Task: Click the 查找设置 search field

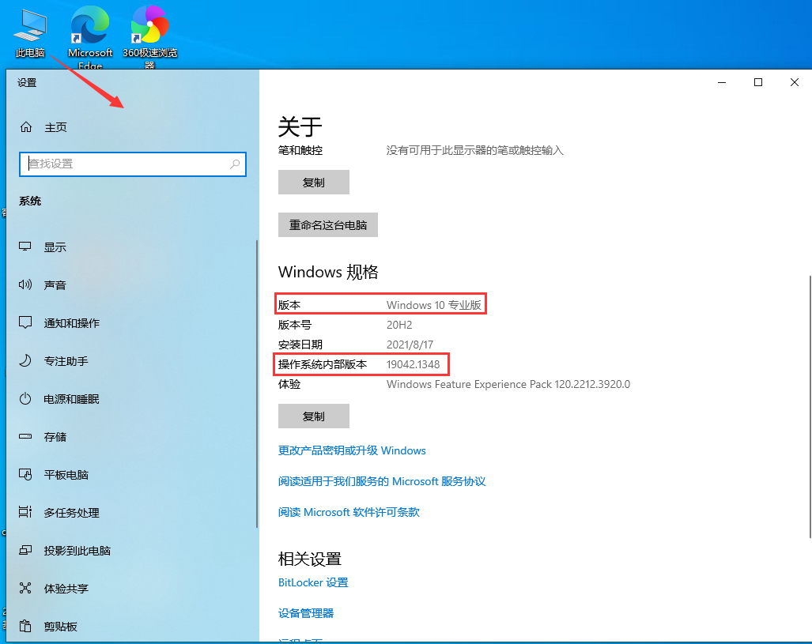Action: [133, 164]
